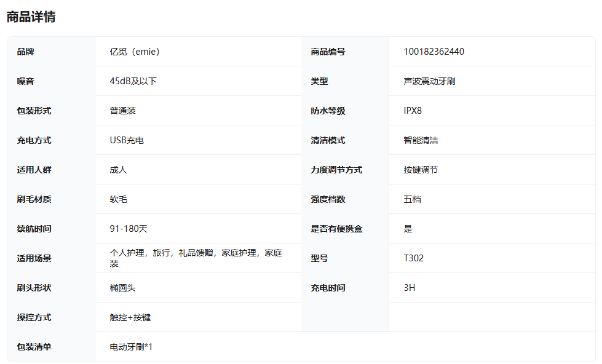Select the product number 100182362440
Viewport: 602px width, 364px height.
(x=434, y=52)
